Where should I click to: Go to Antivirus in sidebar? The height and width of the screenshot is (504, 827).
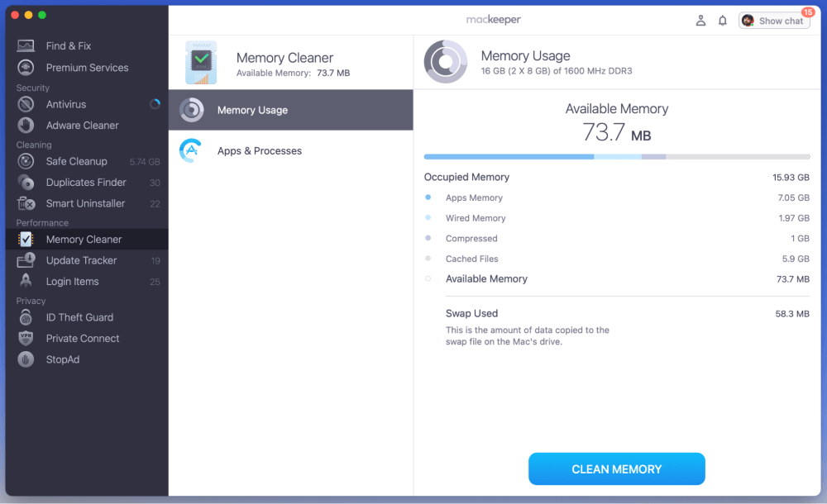coord(87,104)
